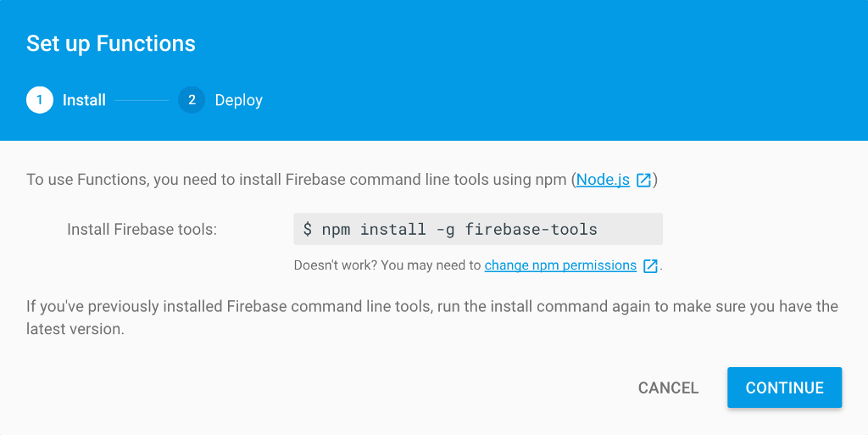The width and height of the screenshot is (868, 435).
Task: Click the Set up Functions heading
Action: 111,44
